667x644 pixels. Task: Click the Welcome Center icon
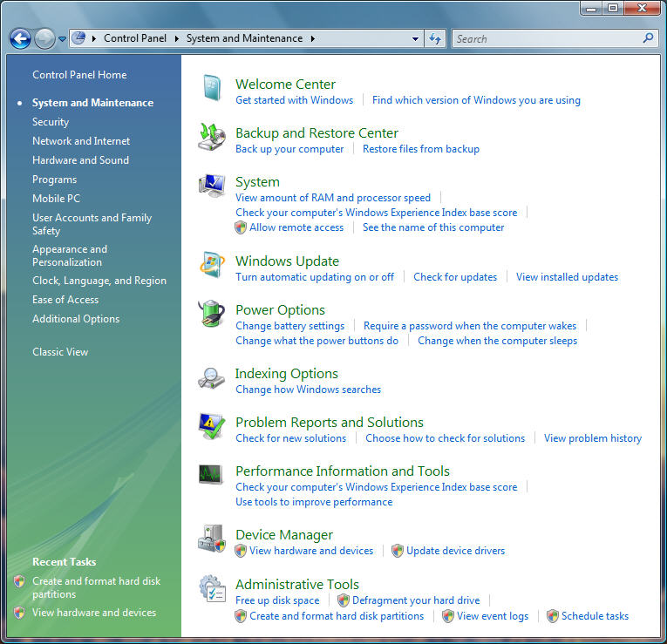[x=212, y=90]
